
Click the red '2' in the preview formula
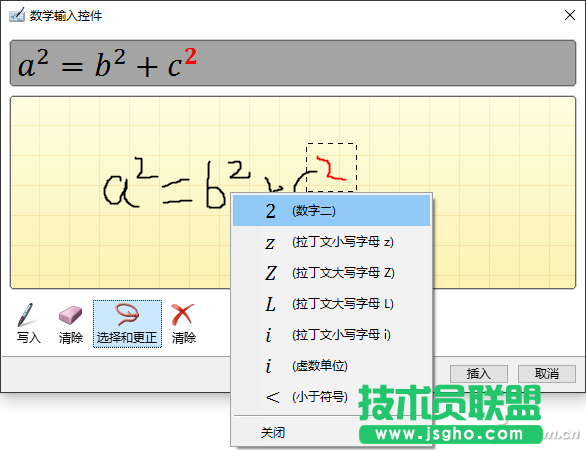click(191, 56)
